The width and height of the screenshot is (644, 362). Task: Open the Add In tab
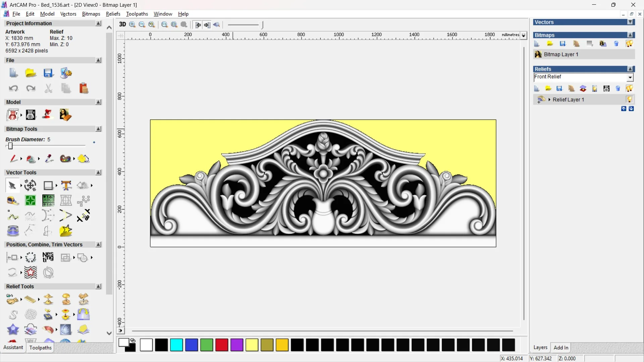click(x=561, y=348)
